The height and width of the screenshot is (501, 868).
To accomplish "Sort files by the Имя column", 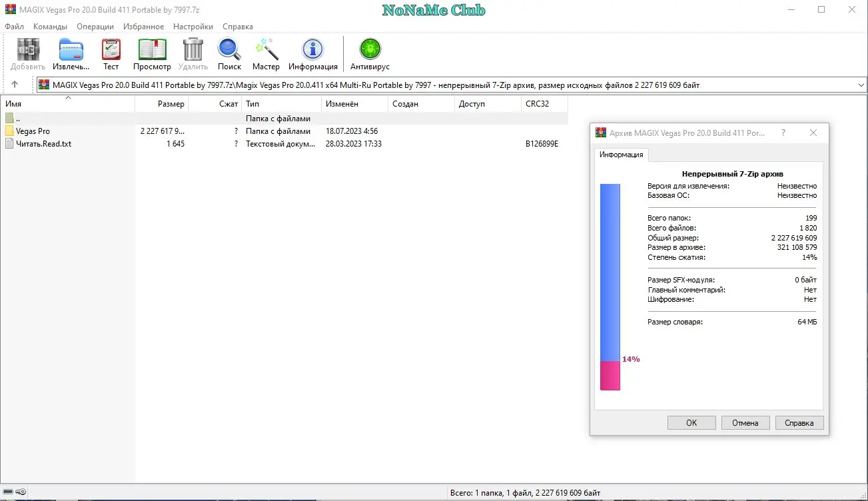I will click(68, 104).
